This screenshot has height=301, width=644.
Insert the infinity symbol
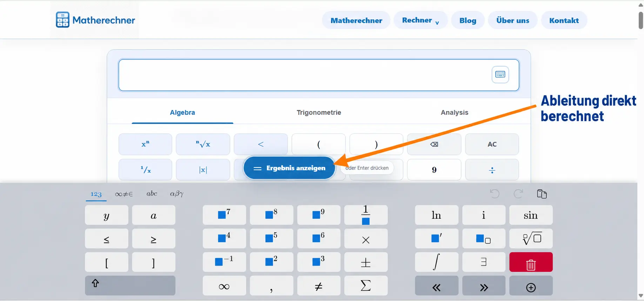(224, 286)
